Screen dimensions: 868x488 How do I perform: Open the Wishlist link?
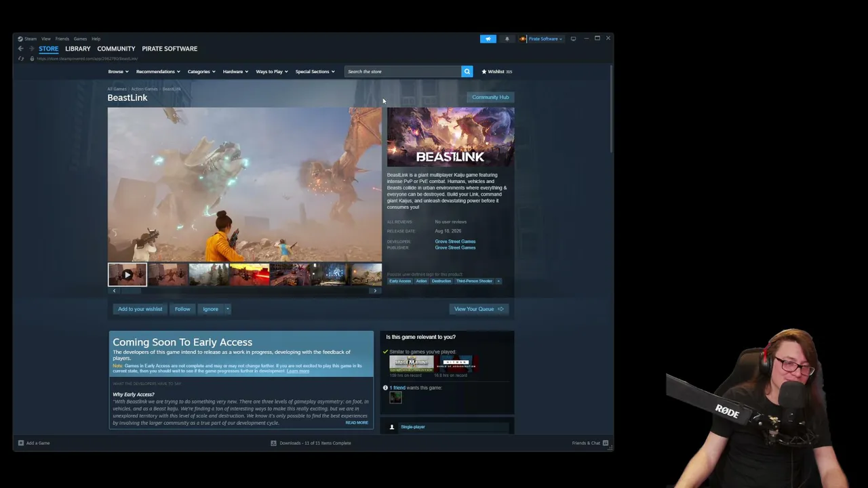pyautogui.click(x=496, y=72)
